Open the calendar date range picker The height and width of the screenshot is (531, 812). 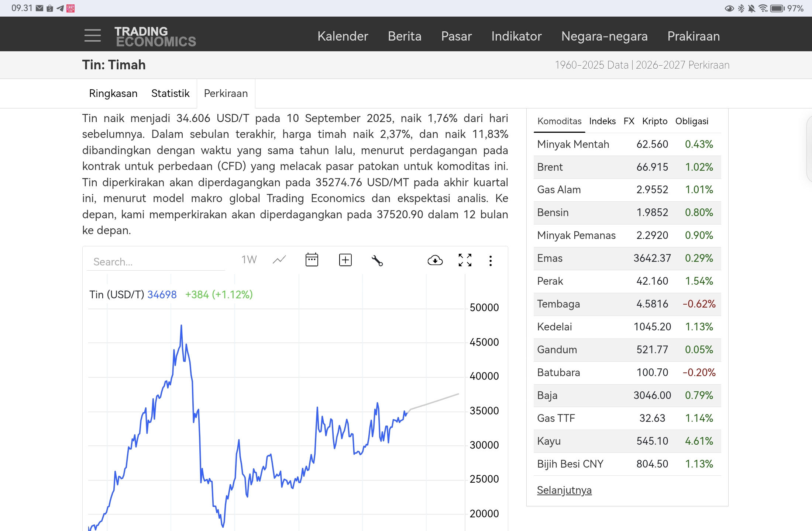(x=312, y=260)
